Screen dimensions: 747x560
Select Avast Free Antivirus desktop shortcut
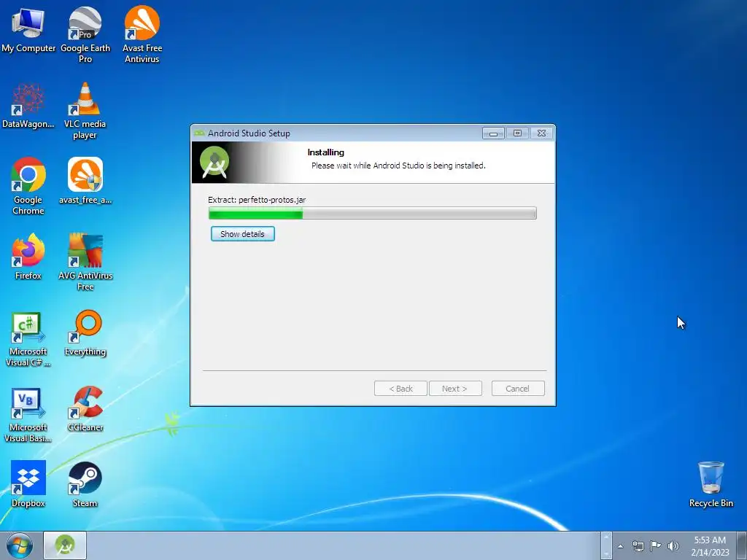tap(142, 34)
